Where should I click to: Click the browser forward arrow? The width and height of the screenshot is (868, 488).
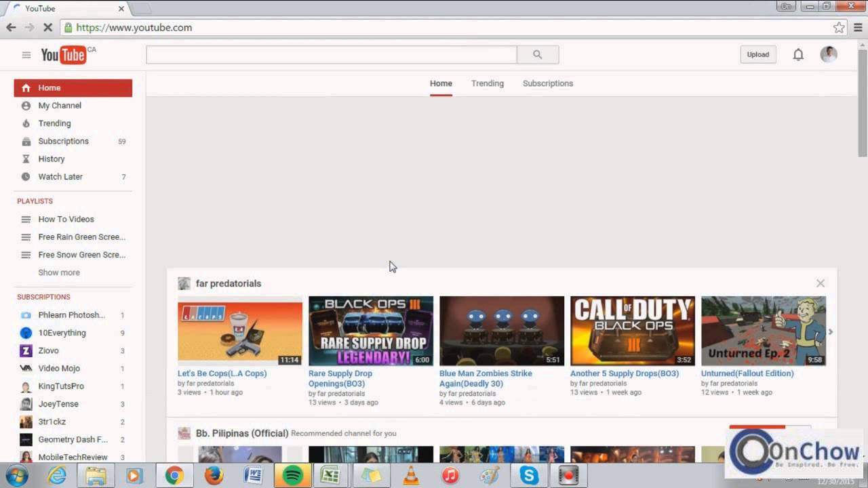click(29, 28)
